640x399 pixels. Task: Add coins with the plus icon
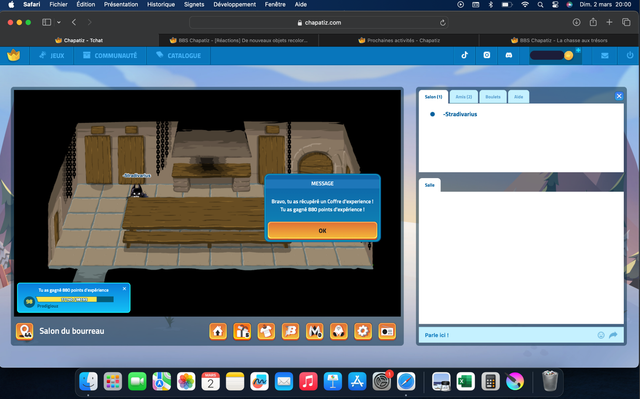pos(578,51)
